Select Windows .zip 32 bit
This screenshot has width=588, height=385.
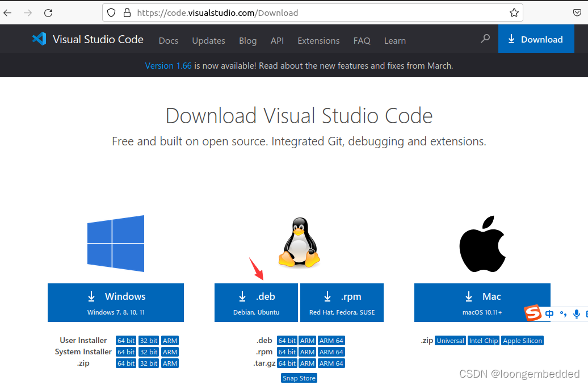pyautogui.click(x=149, y=363)
